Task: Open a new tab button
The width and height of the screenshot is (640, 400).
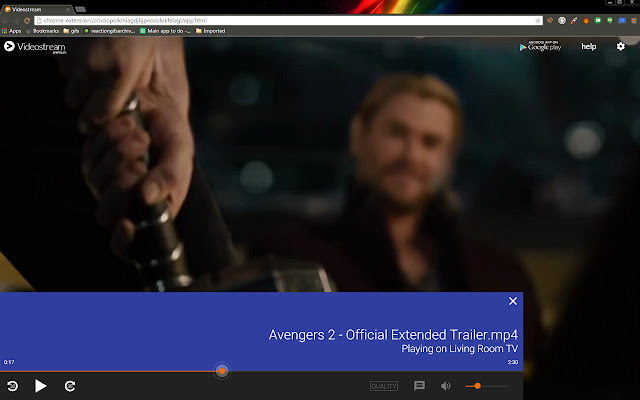Action: [x=80, y=9]
